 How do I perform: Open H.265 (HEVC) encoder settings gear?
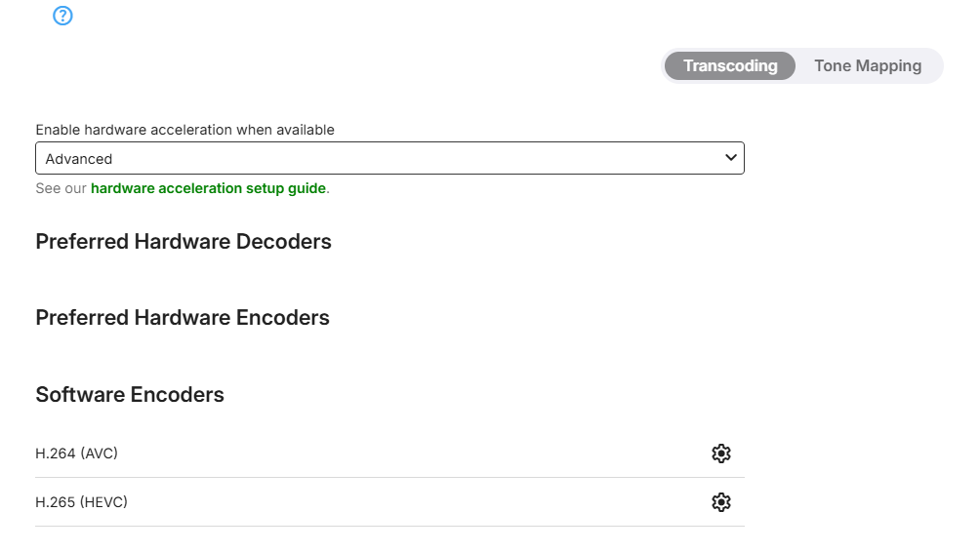[721, 502]
